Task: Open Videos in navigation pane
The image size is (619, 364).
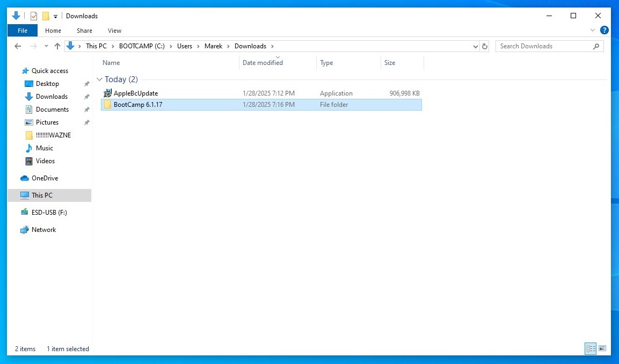Action: pos(46,161)
